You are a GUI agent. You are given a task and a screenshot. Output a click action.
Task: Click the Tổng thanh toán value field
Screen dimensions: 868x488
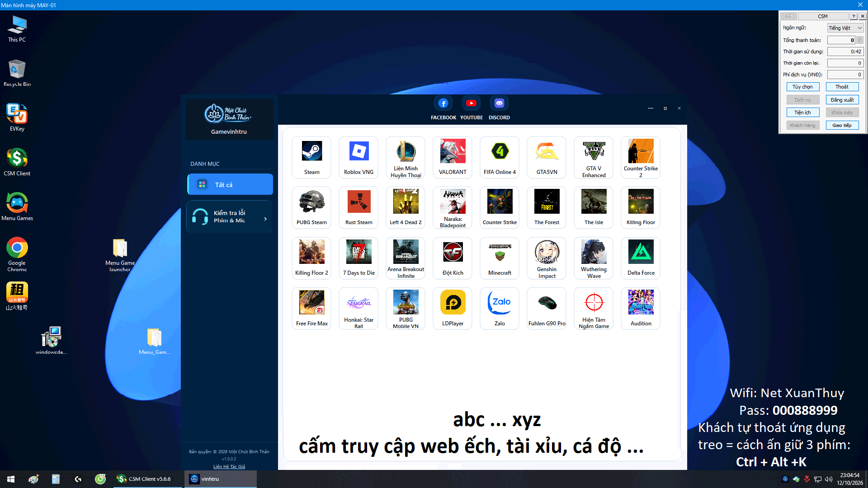click(841, 40)
